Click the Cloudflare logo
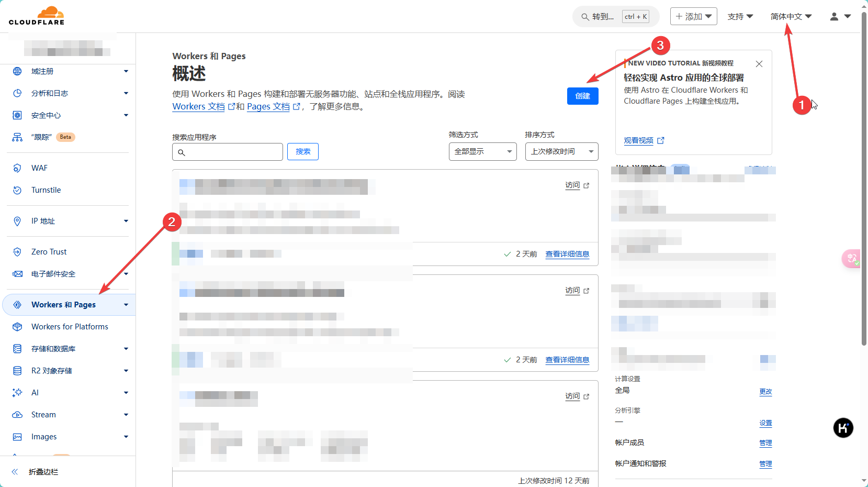The image size is (868, 487). (x=37, y=16)
